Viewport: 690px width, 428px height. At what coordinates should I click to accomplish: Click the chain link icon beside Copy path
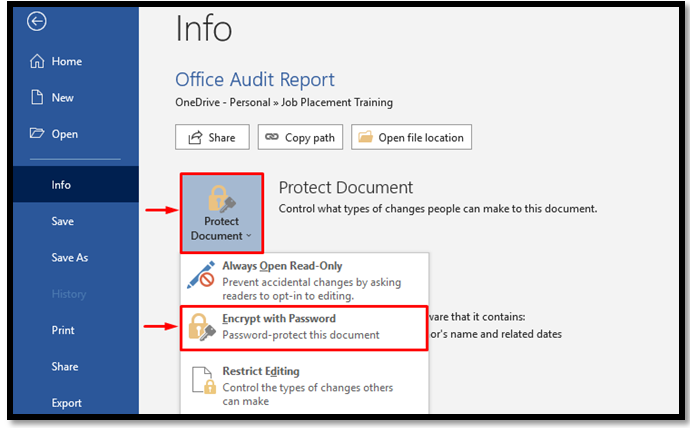[x=272, y=137]
